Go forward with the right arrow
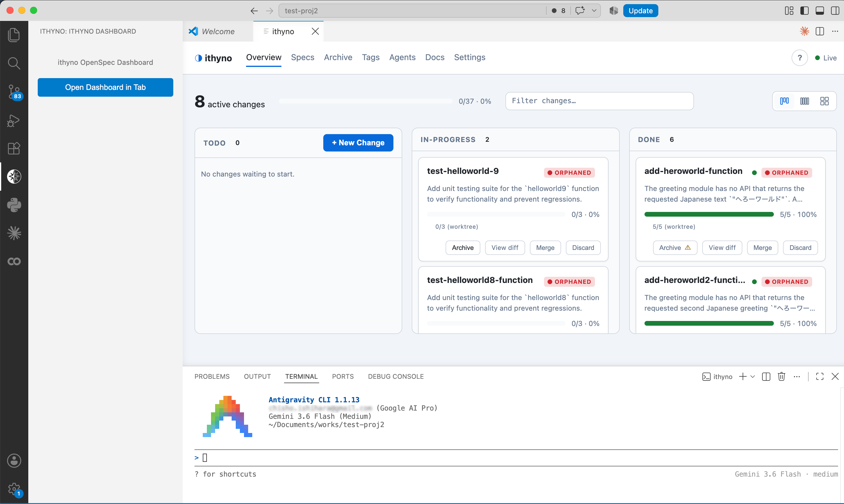This screenshot has width=844, height=504. (x=270, y=11)
